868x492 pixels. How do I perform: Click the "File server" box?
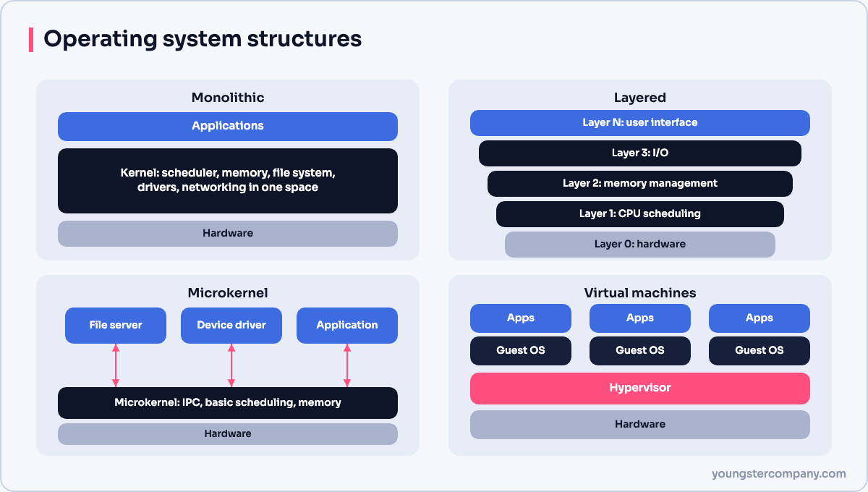click(x=116, y=326)
